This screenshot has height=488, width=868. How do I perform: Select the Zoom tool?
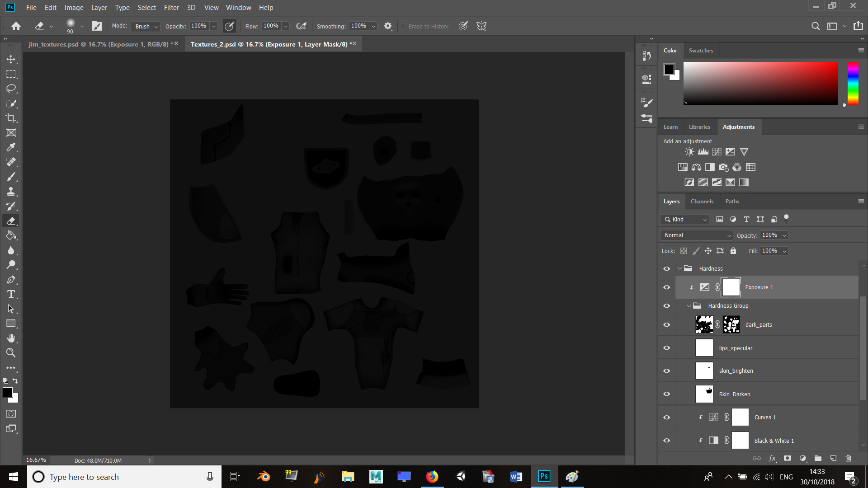(11, 353)
